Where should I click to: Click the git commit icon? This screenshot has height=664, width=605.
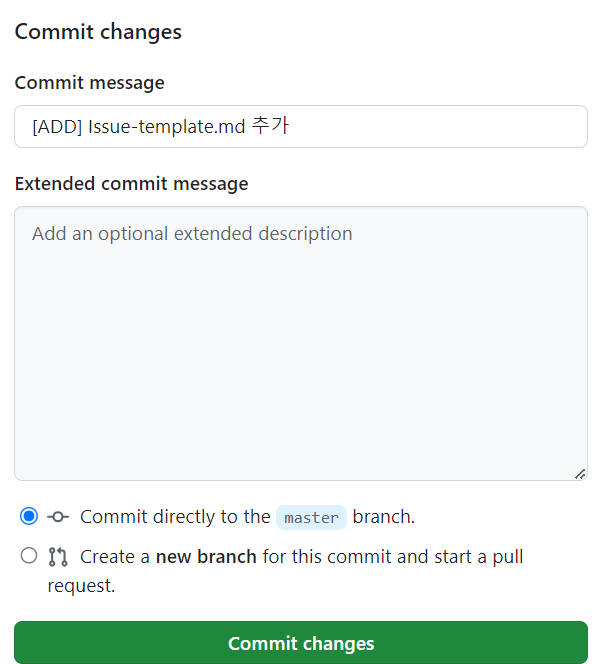click(57, 517)
